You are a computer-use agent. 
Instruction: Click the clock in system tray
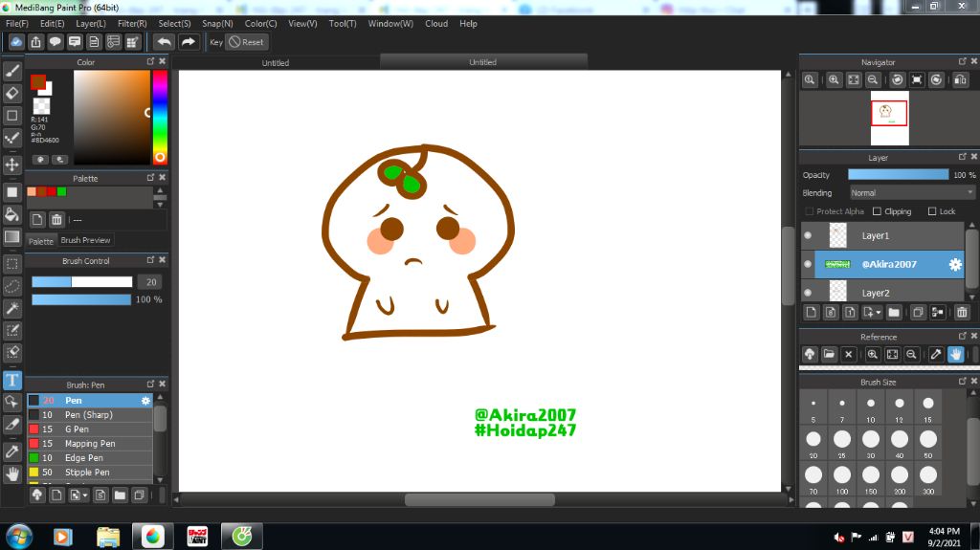pos(944,537)
